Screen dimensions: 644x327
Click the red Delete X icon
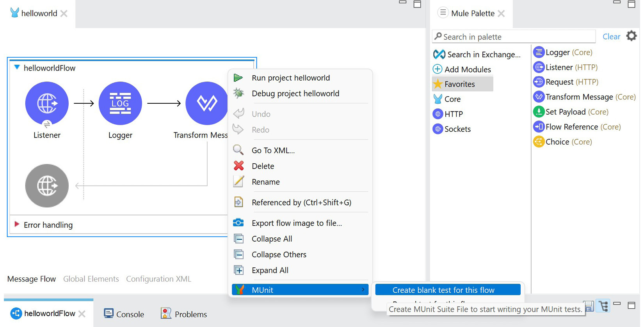tap(239, 166)
